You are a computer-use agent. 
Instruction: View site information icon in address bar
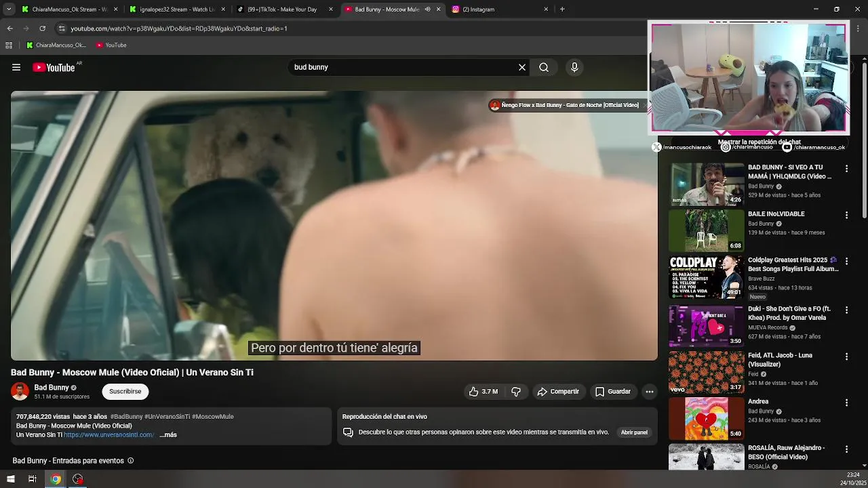coord(62,28)
